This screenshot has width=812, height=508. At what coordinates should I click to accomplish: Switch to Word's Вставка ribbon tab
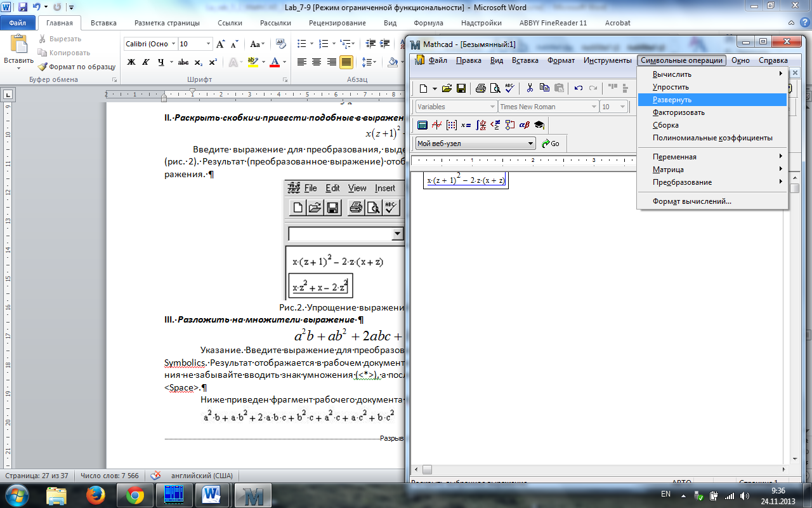click(x=103, y=23)
